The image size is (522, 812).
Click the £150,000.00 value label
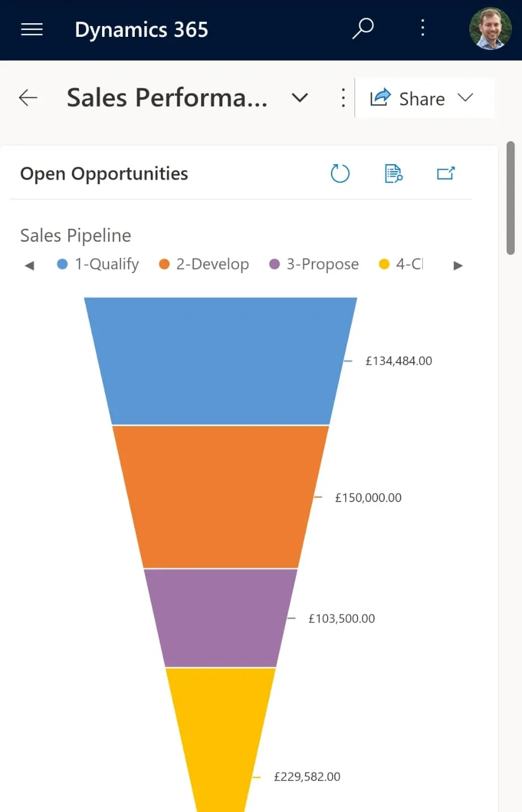(368, 498)
